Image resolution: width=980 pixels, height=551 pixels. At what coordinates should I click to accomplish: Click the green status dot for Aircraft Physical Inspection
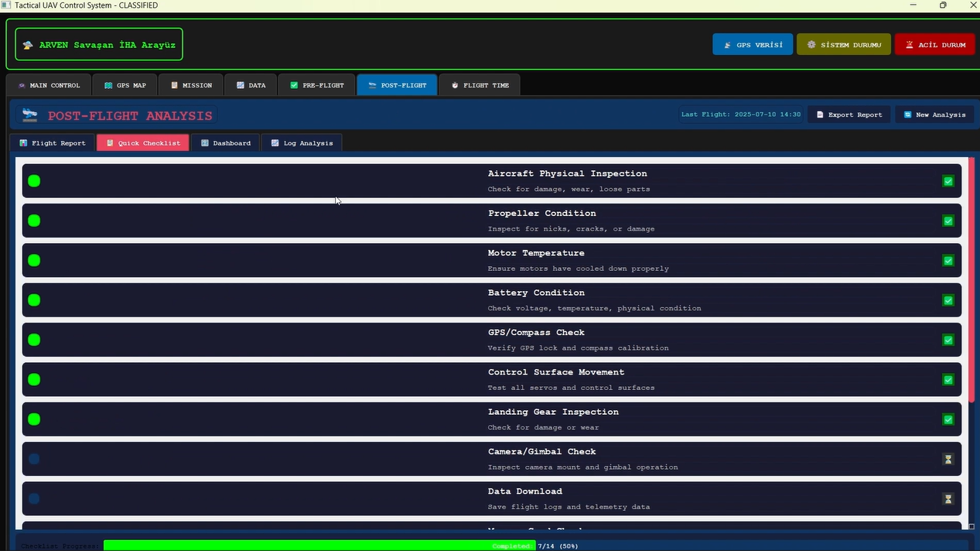[x=34, y=181]
